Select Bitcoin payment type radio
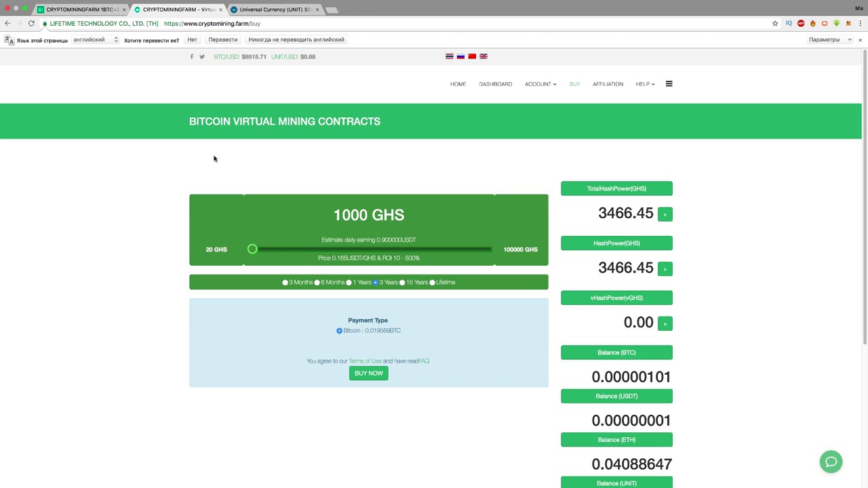The height and width of the screenshot is (488, 868). [339, 331]
